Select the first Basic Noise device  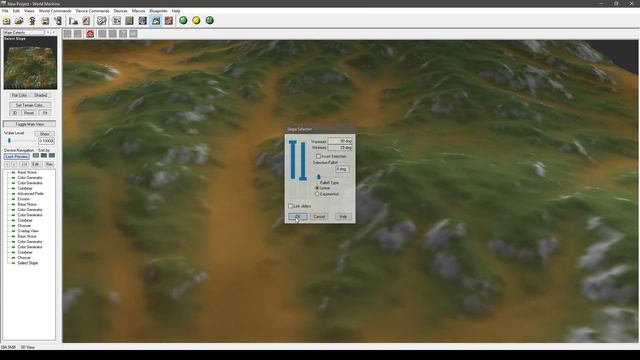point(27,173)
